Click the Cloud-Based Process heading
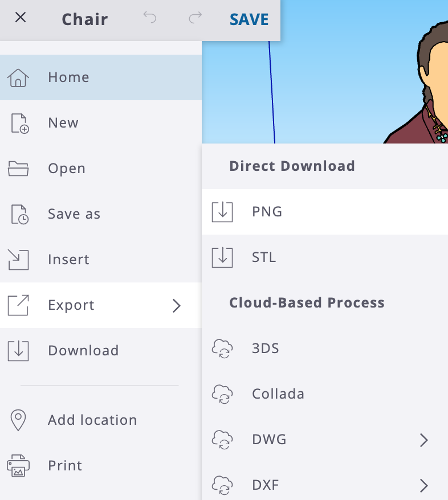The height and width of the screenshot is (500, 448). [x=307, y=302]
